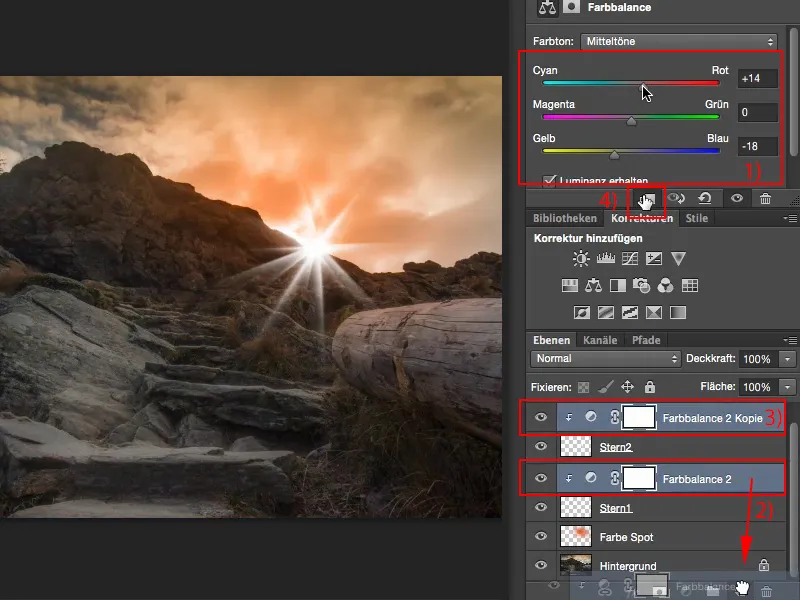Switch to the Korrekturen tab
The image size is (800, 600).
coord(642,218)
